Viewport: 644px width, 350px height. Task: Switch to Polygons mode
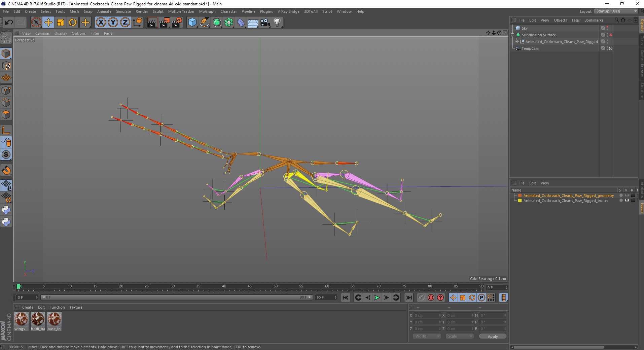6,115
